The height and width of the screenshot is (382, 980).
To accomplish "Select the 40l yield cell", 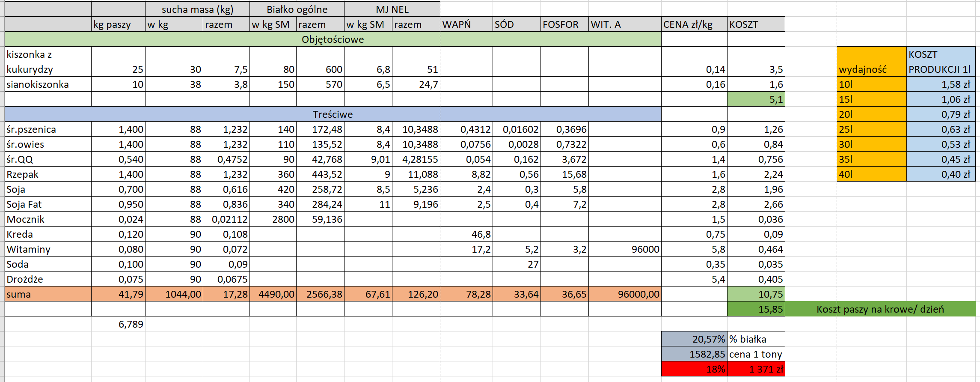I will [871, 174].
